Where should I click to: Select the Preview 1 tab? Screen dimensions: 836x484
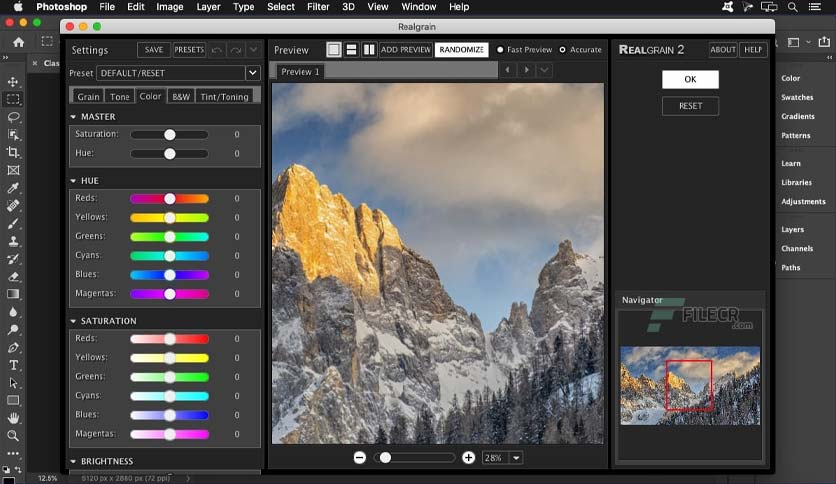[300, 71]
